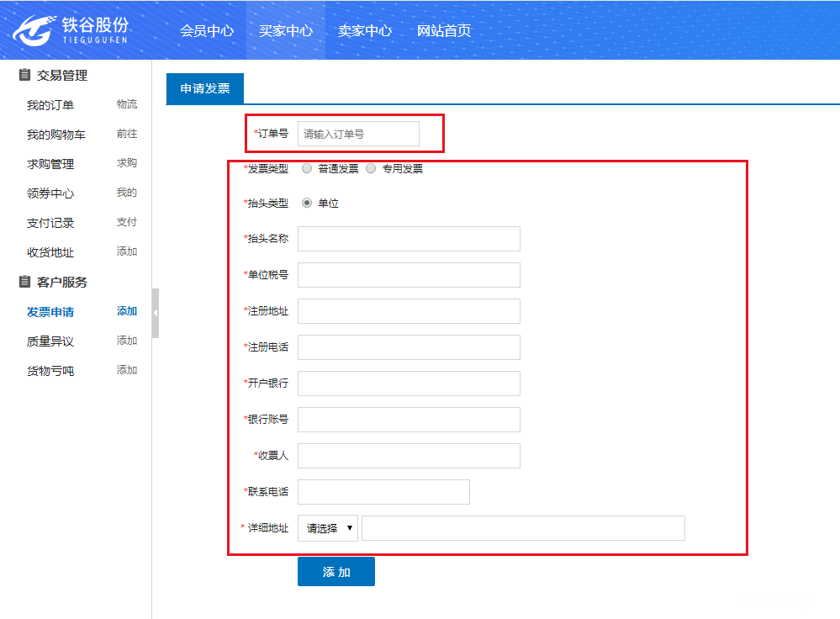The height and width of the screenshot is (619, 840).
Task: Click the 客户服务 section clipboard icon
Action: [x=24, y=282]
